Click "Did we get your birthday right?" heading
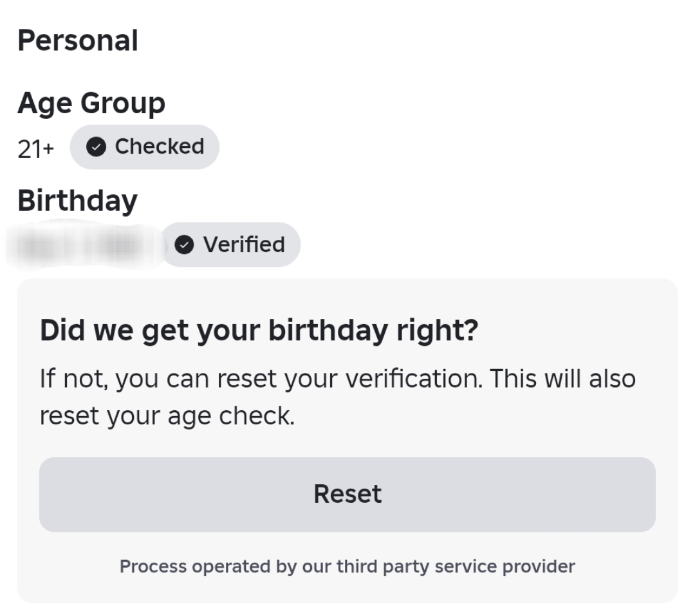Viewport: 695px width, 616px height. 259,330
